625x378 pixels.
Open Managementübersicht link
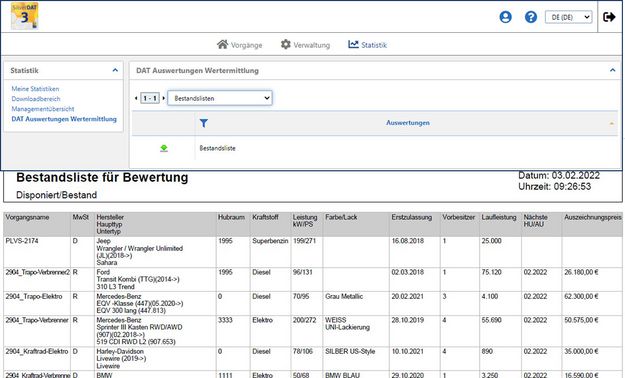43,108
